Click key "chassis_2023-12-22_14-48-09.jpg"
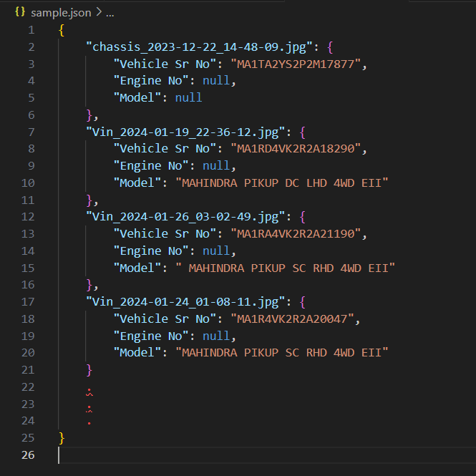The height and width of the screenshot is (476, 476). click(x=199, y=47)
